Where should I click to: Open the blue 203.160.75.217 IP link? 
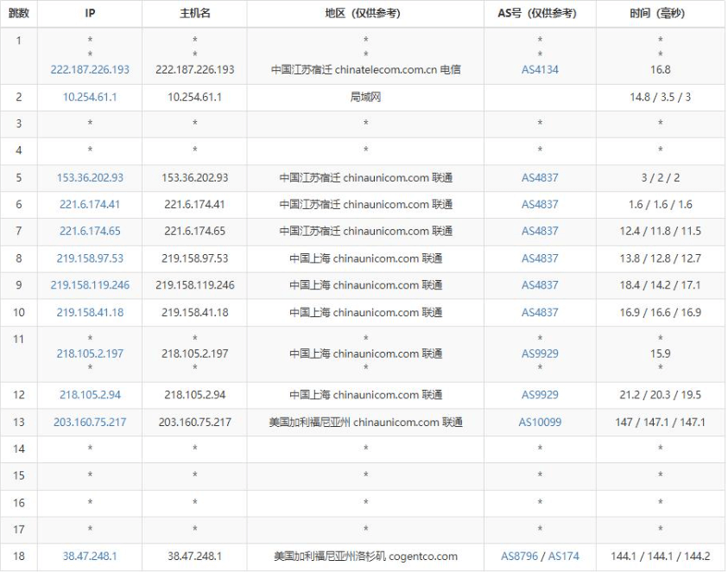(90, 423)
